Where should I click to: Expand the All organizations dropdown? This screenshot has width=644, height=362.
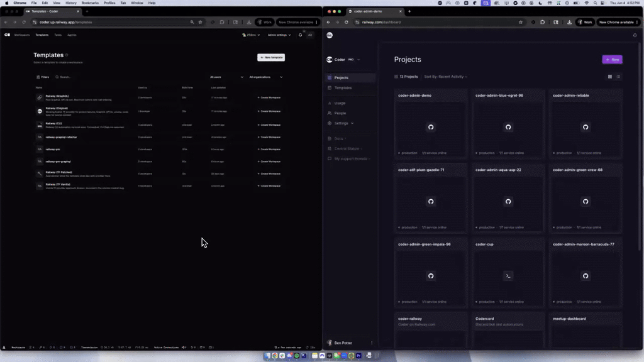pyautogui.click(x=266, y=77)
